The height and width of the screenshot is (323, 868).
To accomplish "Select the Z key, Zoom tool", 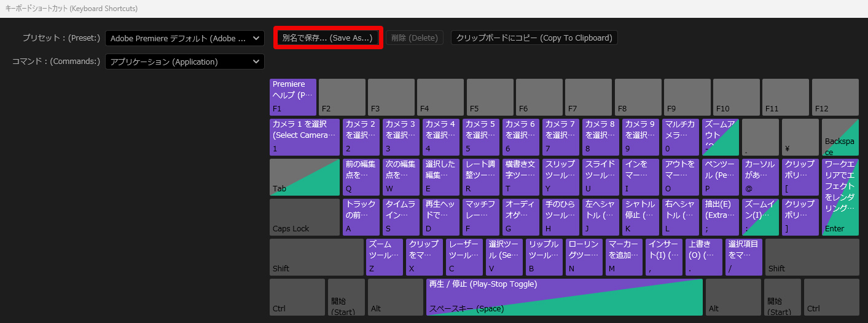I will point(385,257).
